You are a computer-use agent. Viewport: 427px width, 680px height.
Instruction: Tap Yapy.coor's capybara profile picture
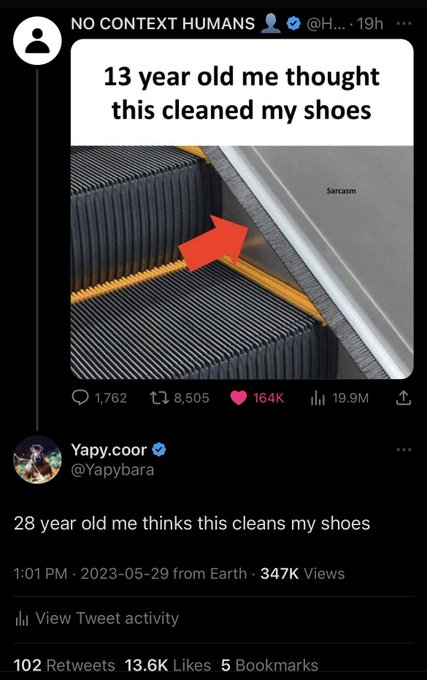point(37,459)
